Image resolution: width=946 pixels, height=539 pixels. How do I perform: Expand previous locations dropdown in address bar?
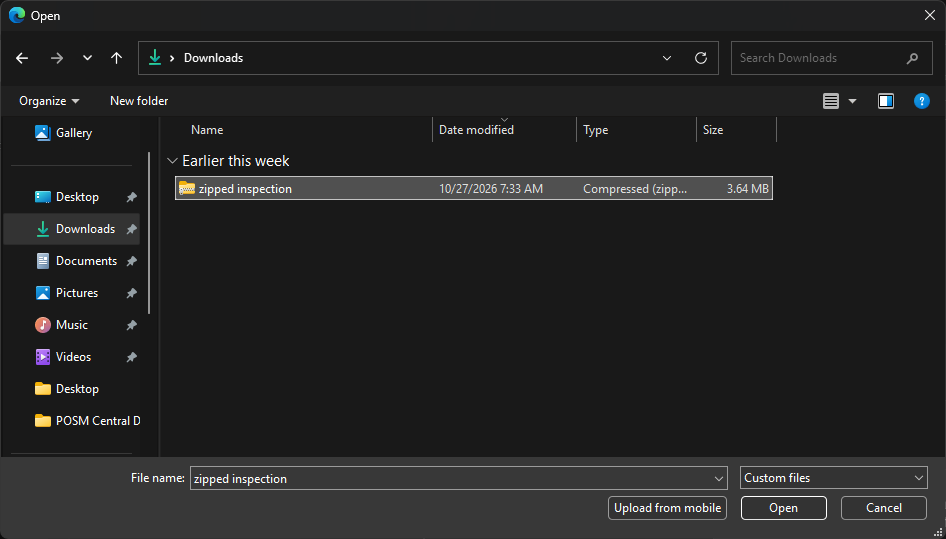[667, 58]
